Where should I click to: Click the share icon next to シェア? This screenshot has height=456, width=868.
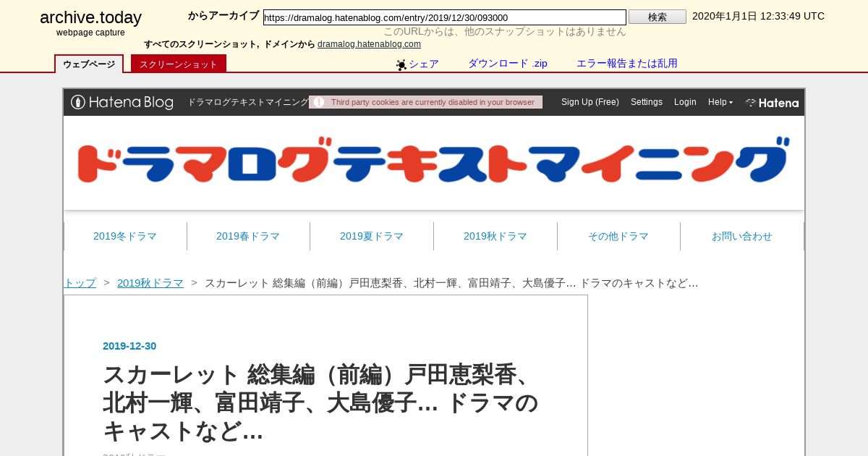[x=401, y=64]
